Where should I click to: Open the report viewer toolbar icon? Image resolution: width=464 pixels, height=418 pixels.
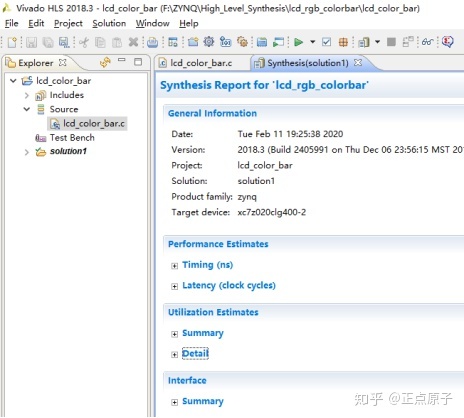363,42
